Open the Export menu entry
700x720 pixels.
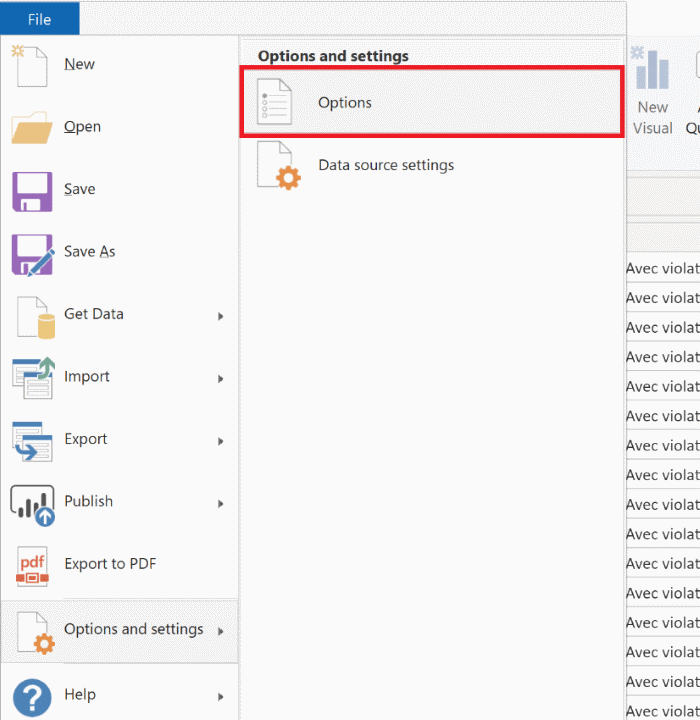point(119,439)
